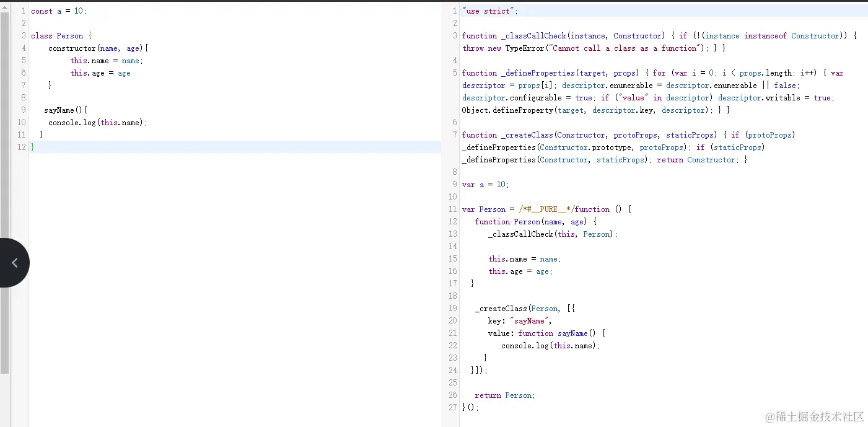The height and width of the screenshot is (427, 868).
Task: Click the 'constructor(name, age){' line
Action: pos(99,48)
